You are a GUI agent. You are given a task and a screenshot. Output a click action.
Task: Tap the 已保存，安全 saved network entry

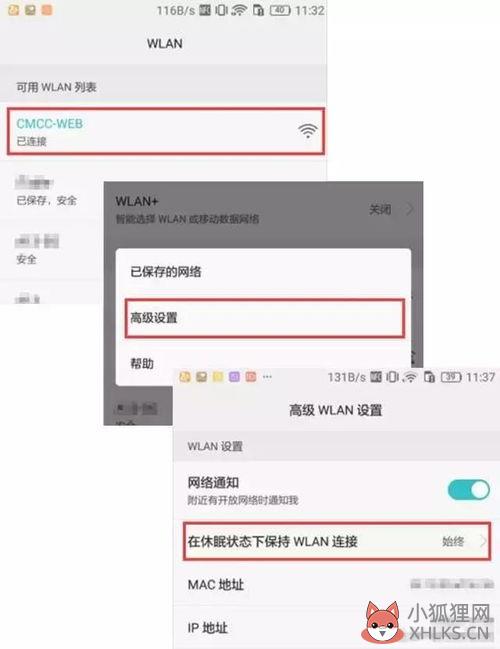click(52, 191)
